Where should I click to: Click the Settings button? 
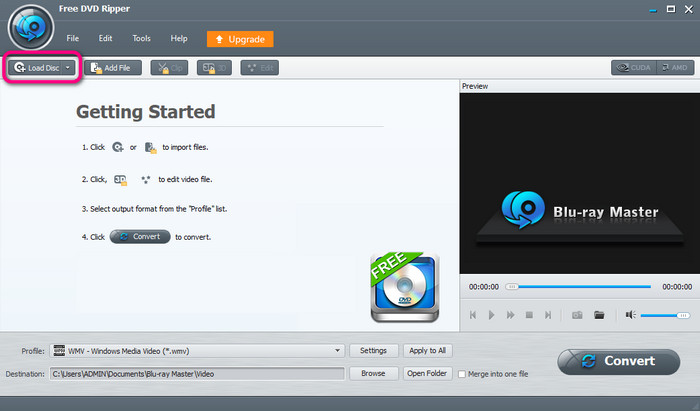click(373, 351)
